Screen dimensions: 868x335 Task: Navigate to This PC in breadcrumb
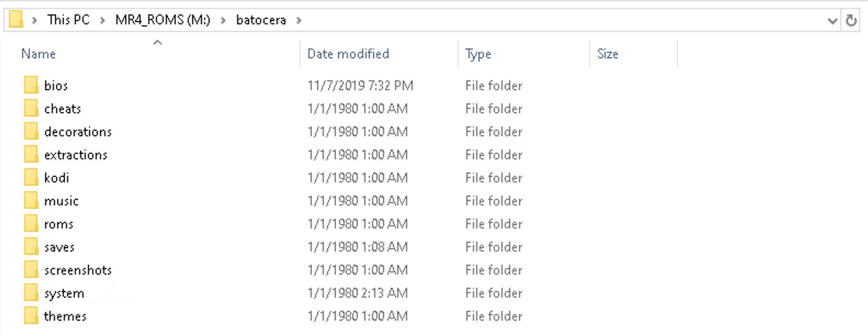68,20
